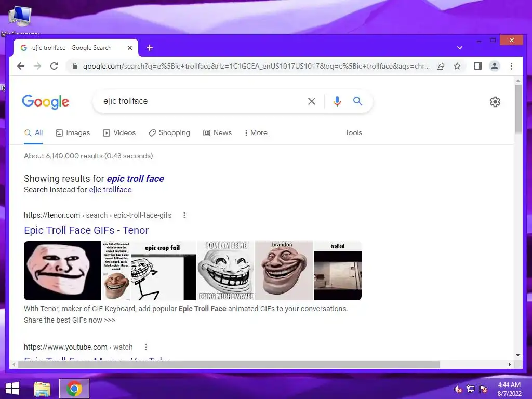Open the Chrome profile avatar
Viewport: 532px width, 399px height.
[x=495, y=66]
